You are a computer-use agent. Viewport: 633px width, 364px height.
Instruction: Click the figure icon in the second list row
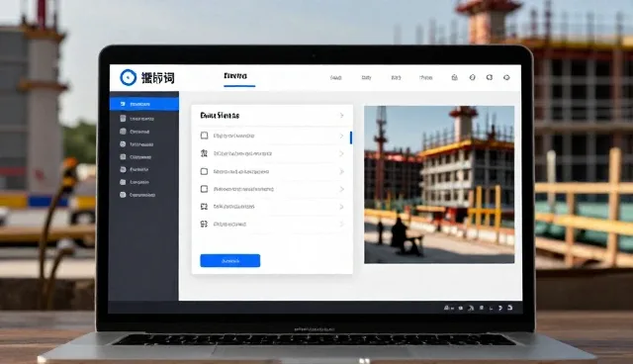[204, 153]
